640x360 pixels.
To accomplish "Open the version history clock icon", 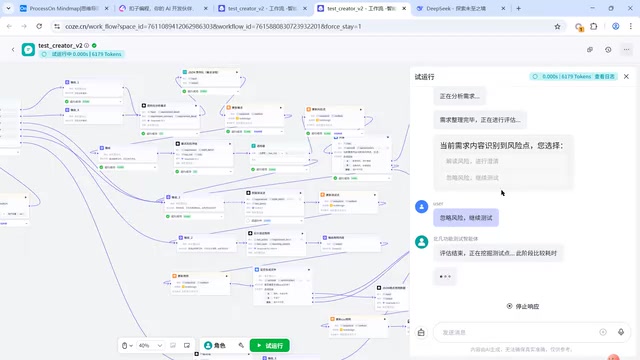I will 608,49.
